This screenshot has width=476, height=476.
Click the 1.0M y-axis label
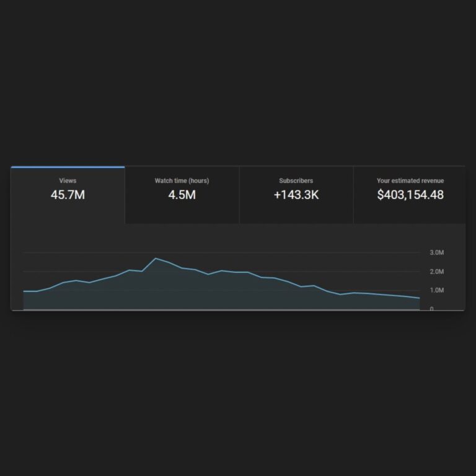coord(436,290)
